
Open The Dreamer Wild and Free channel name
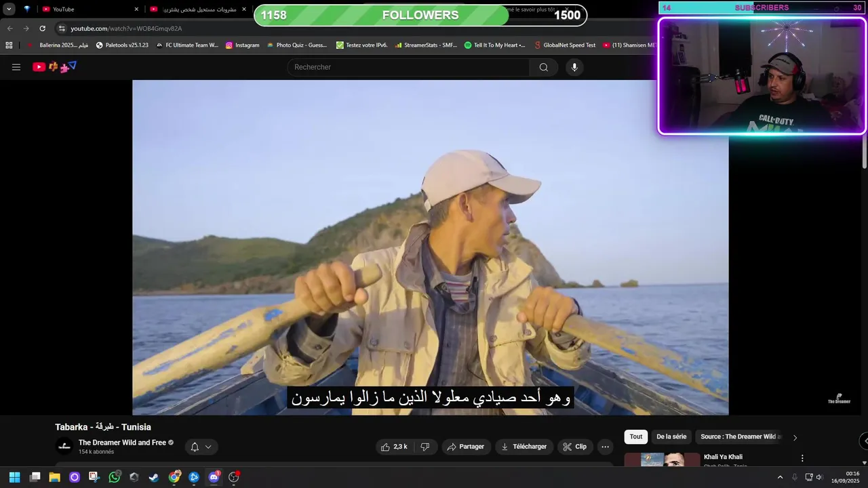(x=122, y=443)
